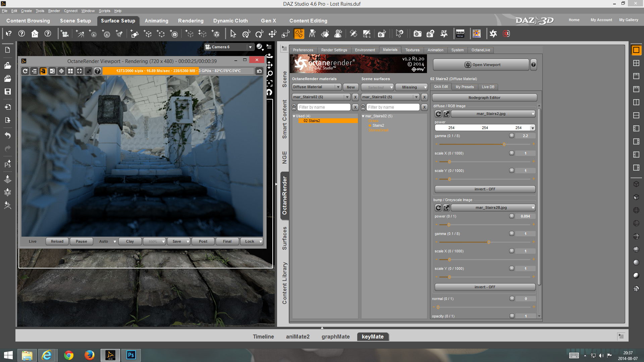Open the Diffuse Material type dropdown
Viewport: 644px width, 362px height.
[x=316, y=87]
